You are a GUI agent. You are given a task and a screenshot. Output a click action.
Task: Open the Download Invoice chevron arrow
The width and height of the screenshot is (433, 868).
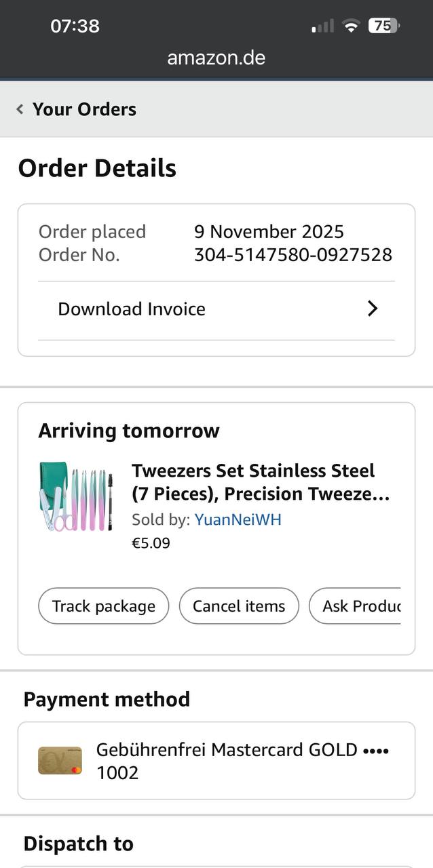pos(372,309)
